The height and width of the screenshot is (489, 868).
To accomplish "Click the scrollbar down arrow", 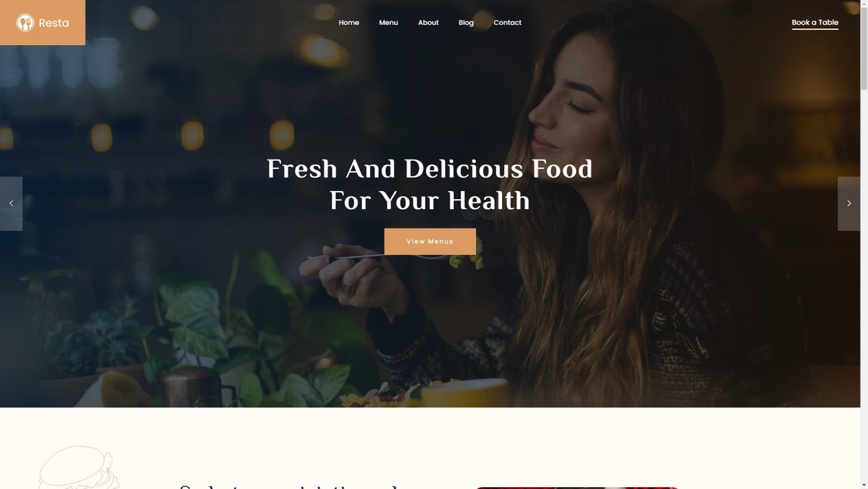I will [x=864, y=485].
